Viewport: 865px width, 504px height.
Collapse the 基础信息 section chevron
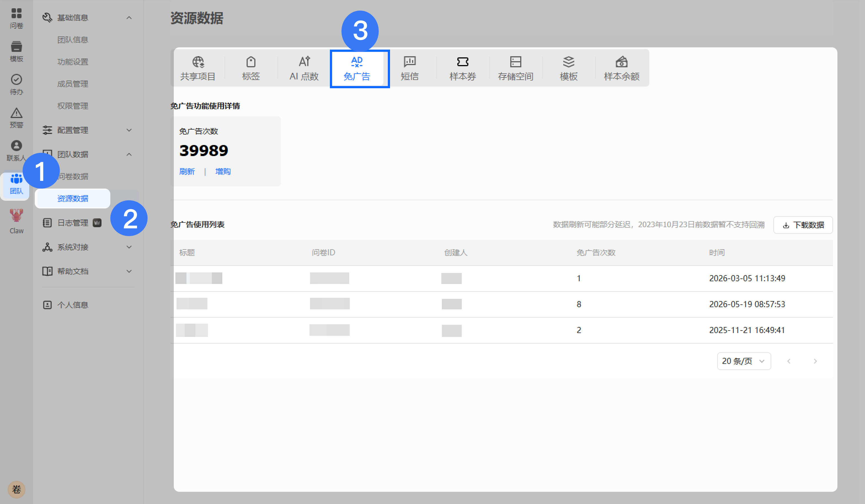click(129, 17)
